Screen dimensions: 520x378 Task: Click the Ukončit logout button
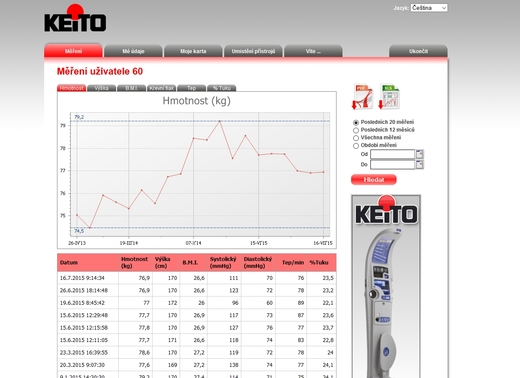(x=418, y=51)
